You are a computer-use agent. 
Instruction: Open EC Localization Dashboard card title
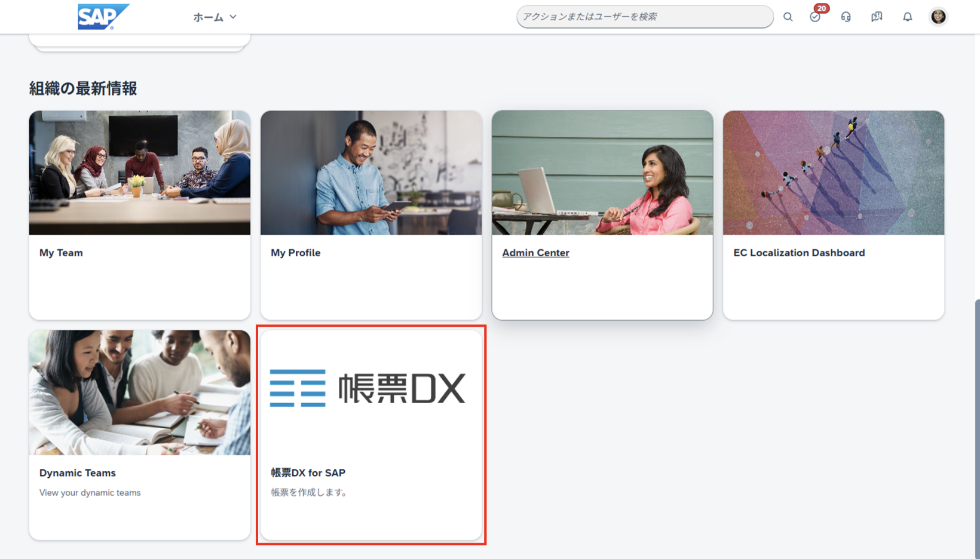coord(798,253)
